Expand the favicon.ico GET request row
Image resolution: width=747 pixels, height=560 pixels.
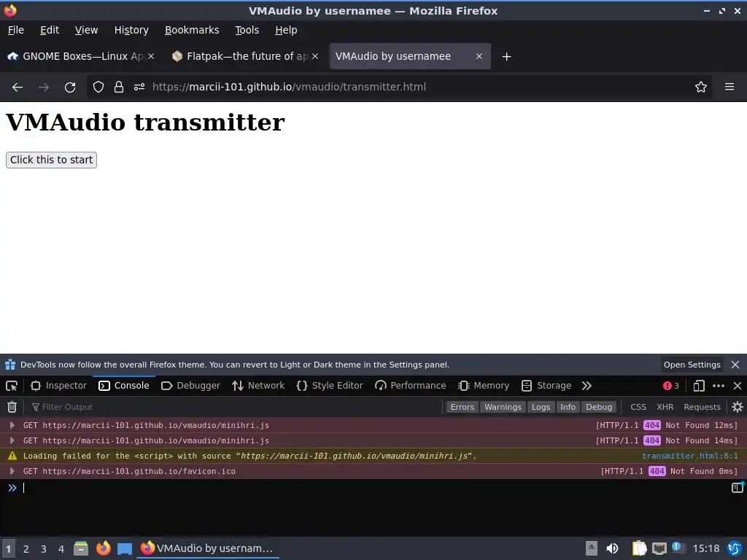[12, 471]
